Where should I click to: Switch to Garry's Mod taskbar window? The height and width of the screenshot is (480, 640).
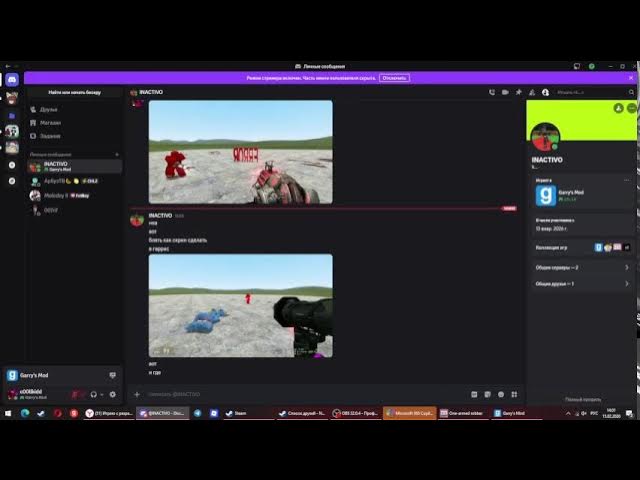pyautogui.click(x=516, y=413)
